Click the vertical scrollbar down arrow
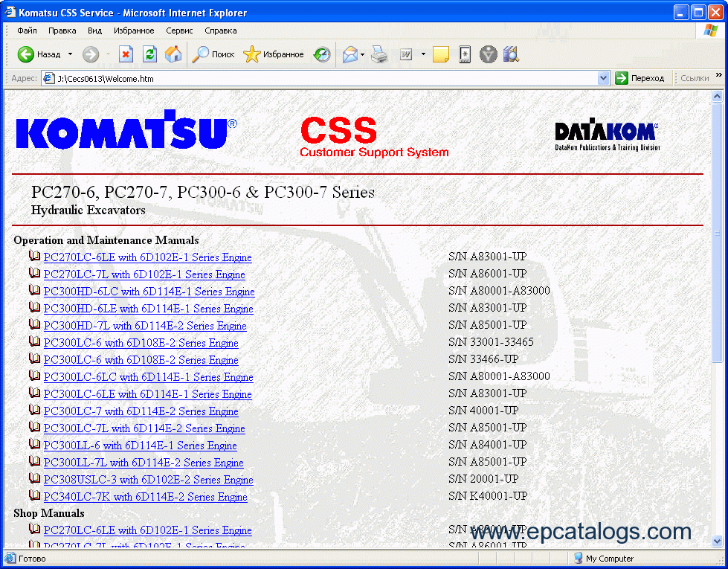Viewport: 728px width, 569px height. [718, 541]
